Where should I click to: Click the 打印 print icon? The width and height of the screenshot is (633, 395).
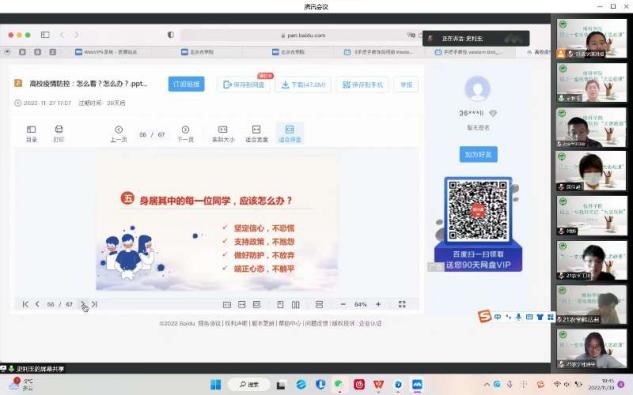click(x=59, y=133)
